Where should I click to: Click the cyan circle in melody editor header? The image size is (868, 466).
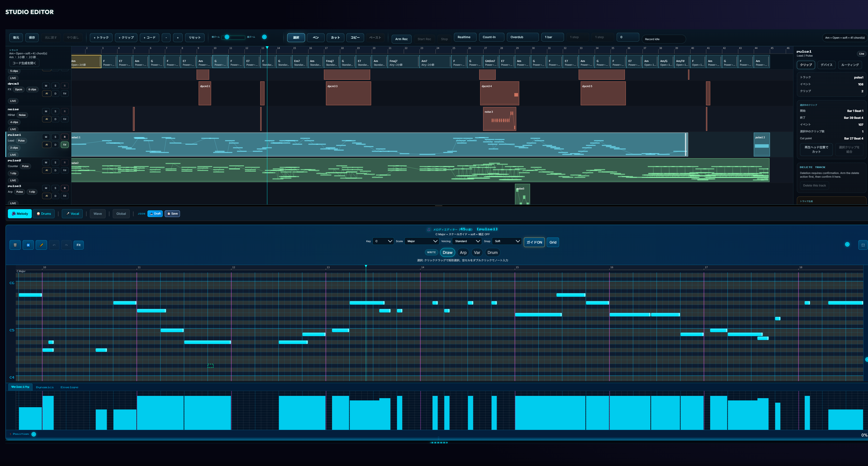click(847, 245)
